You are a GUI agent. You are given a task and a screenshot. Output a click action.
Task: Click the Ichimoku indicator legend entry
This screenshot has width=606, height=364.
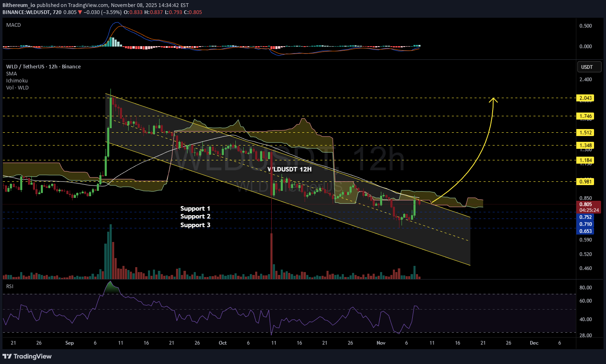click(17, 81)
